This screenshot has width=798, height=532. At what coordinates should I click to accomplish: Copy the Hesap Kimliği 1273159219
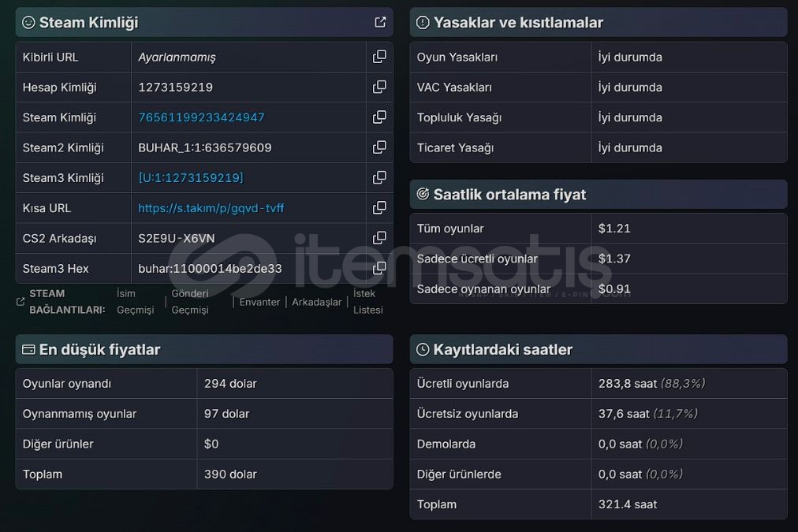(x=379, y=87)
